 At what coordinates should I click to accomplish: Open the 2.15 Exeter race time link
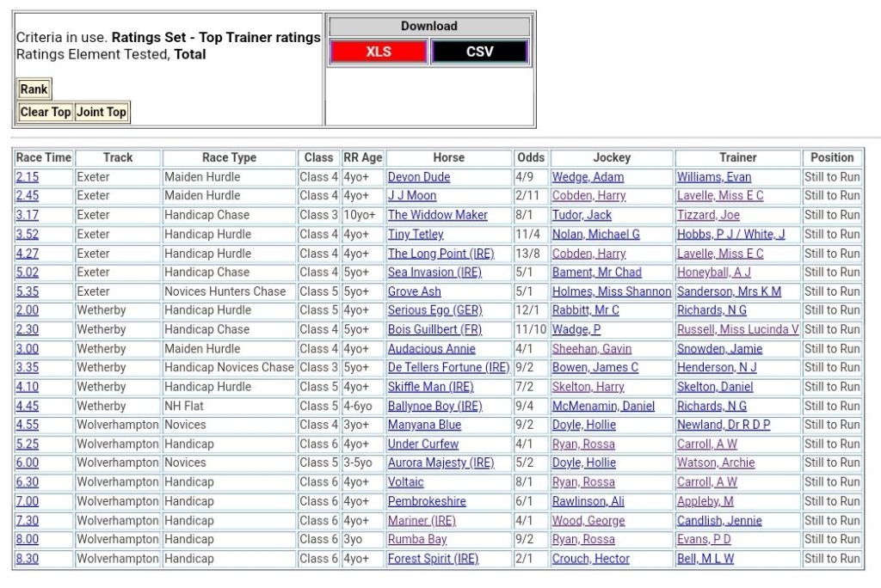[28, 177]
